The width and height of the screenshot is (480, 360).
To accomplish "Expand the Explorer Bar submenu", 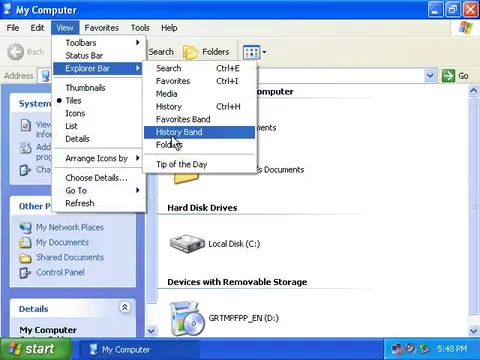I will [98, 68].
